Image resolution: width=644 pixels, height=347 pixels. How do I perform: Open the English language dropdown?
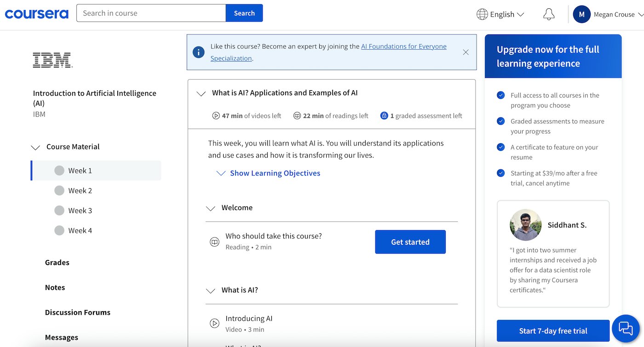[500, 14]
